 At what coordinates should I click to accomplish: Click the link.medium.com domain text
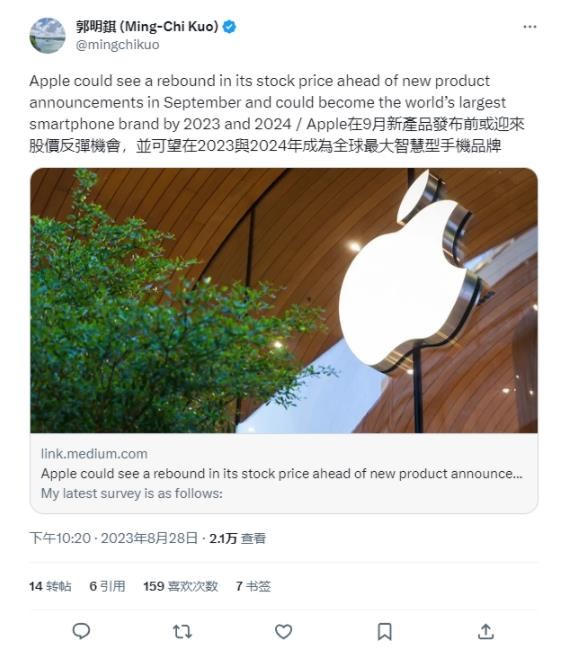(x=94, y=454)
